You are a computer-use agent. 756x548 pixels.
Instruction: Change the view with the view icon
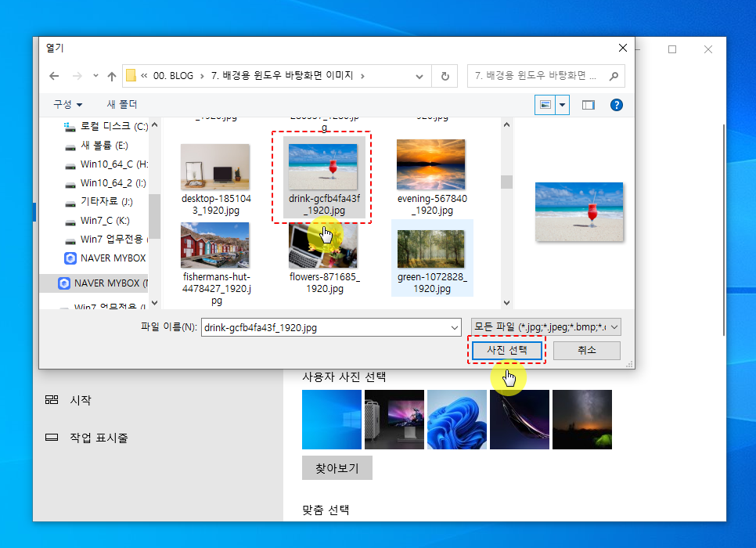[545, 105]
